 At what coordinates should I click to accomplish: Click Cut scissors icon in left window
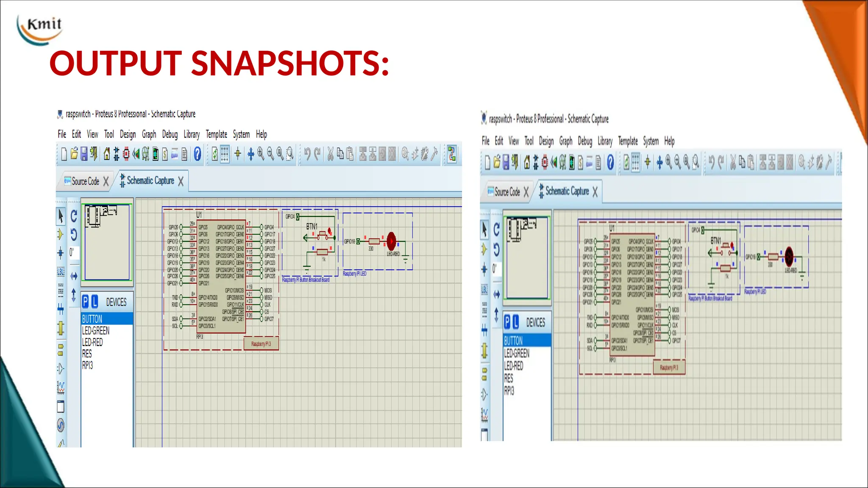pos(330,154)
